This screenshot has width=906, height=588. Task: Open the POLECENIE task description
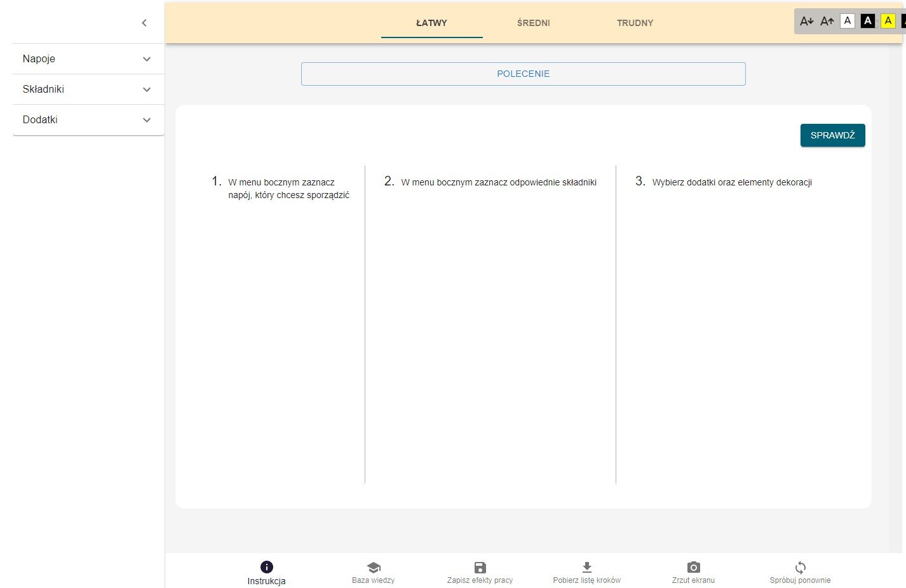click(523, 74)
